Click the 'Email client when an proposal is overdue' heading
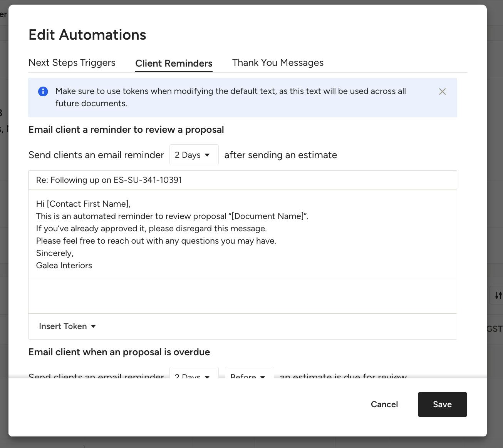This screenshot has height=448, width=503. [x=119, y=352]
